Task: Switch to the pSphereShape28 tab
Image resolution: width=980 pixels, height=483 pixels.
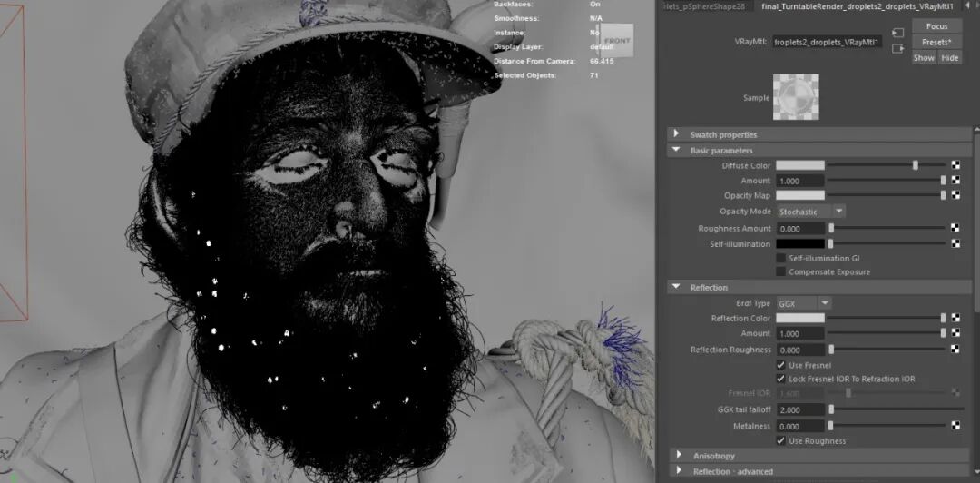Action: pos(704,6)
